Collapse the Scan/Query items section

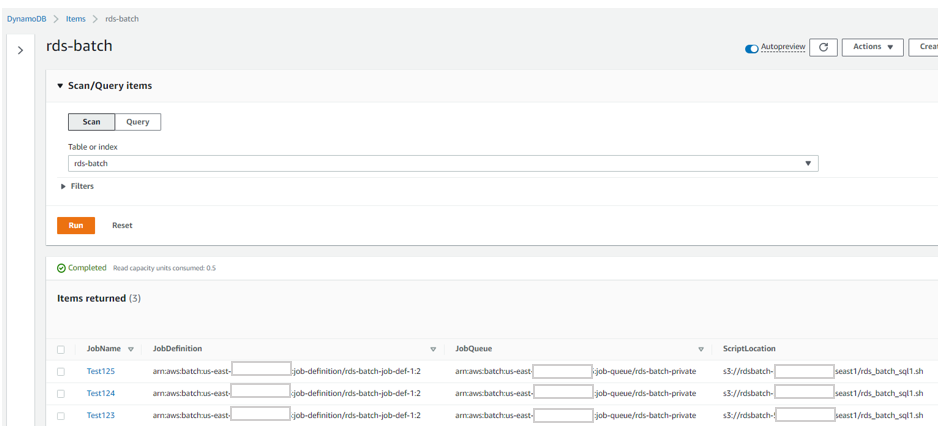pos(104,86)
